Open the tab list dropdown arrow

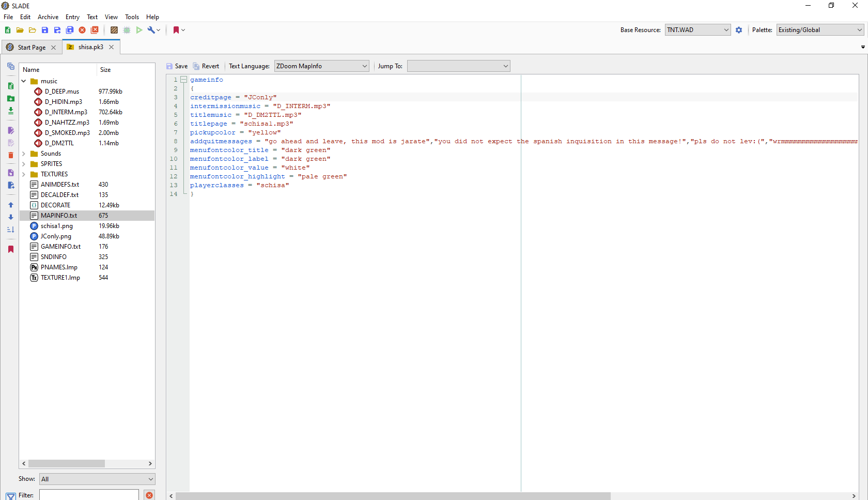point(863,47)
